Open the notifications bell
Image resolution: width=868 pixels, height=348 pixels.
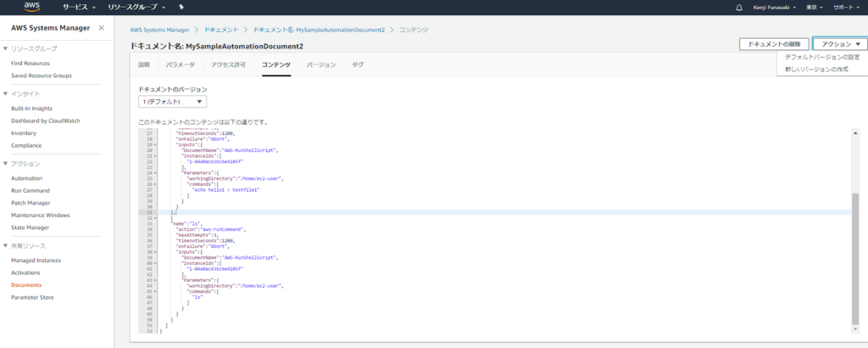(739, 8)
